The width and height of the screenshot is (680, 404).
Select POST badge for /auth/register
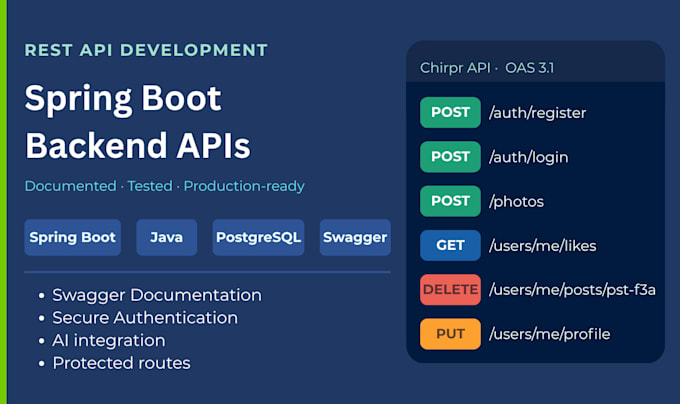pyautogui.click(x=450, y=112)
